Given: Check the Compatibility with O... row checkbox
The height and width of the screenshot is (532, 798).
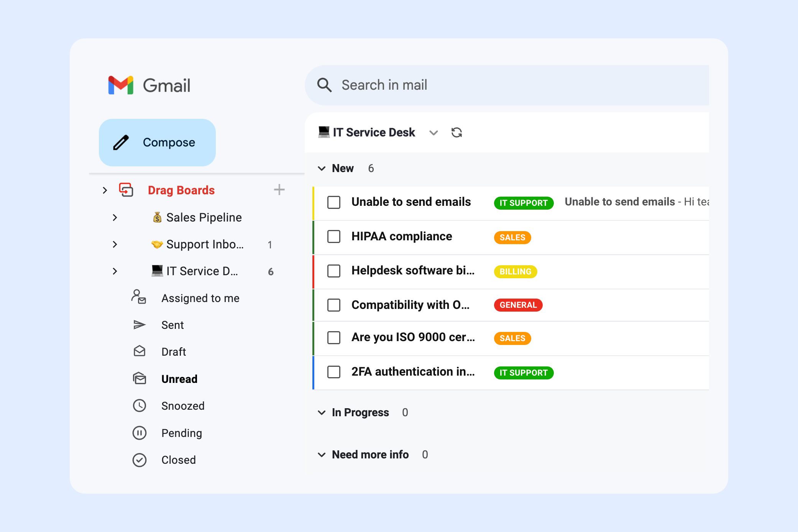Looking at the screenshot, I should pyautogui.click(x=334, y=305).
